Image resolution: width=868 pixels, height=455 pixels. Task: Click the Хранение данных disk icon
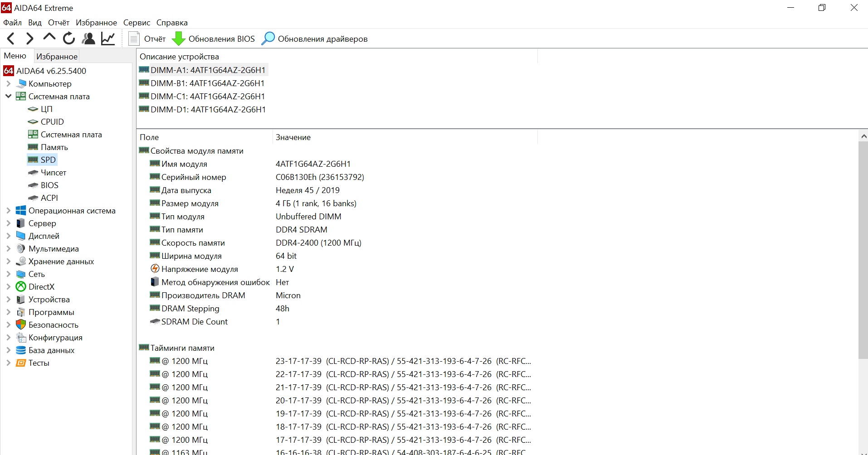21,261
